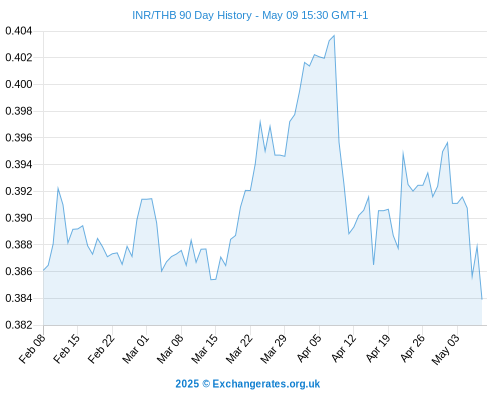495x400 pixels.
Task: Click the 0.394 y-axis value label
Action: [19, 164]
